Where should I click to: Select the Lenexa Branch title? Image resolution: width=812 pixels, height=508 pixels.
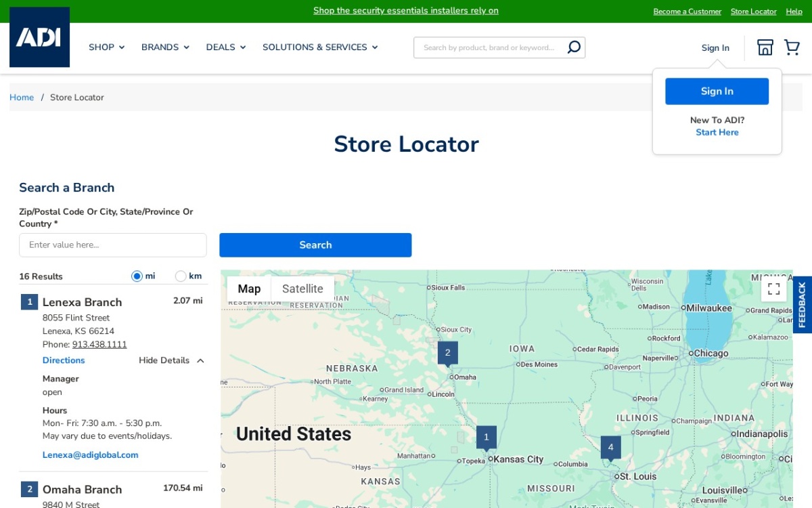[83, 302]
